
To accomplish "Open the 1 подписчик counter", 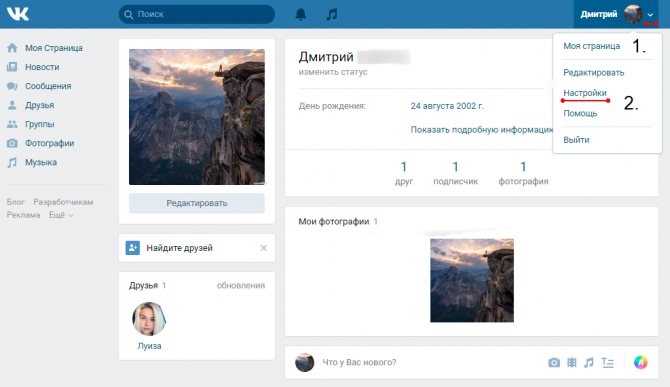I will click(455, 173).
